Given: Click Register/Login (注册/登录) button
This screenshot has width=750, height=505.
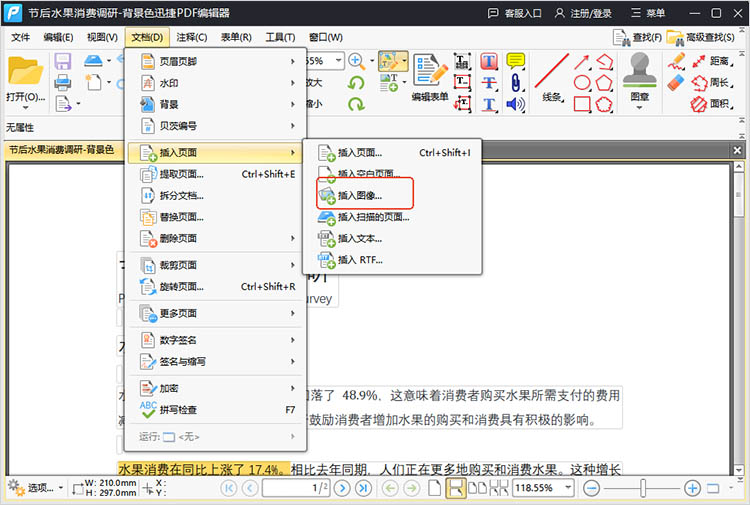Looking at the screenshot, I should (x=584, y=13).
